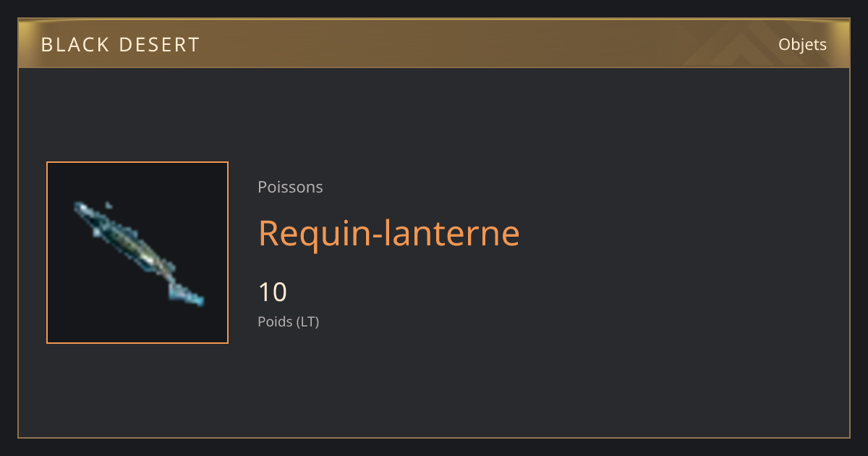This screenshot has height=456, width=868.
Task: Click the gold outer border of card
Action: click(434, 437)
